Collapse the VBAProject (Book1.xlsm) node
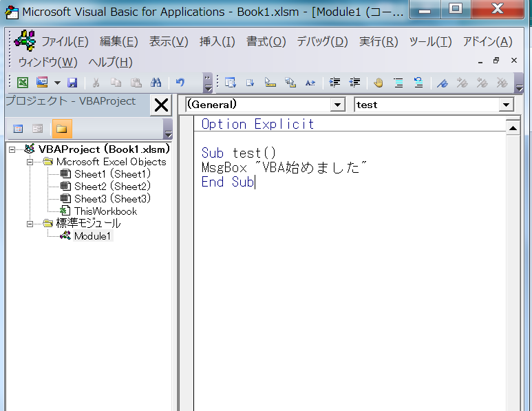532x411 pixels. coord(12,149)
